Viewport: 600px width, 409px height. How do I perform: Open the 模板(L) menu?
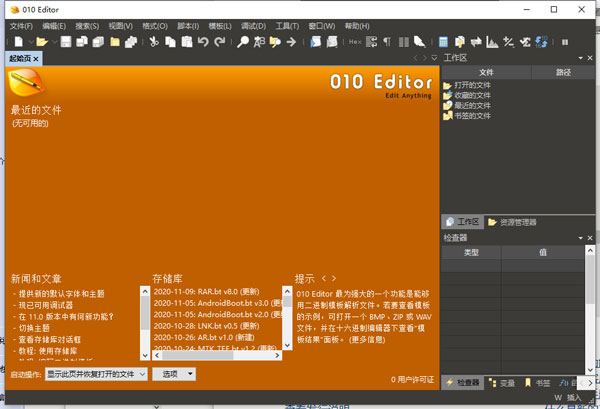pos(221,25)
